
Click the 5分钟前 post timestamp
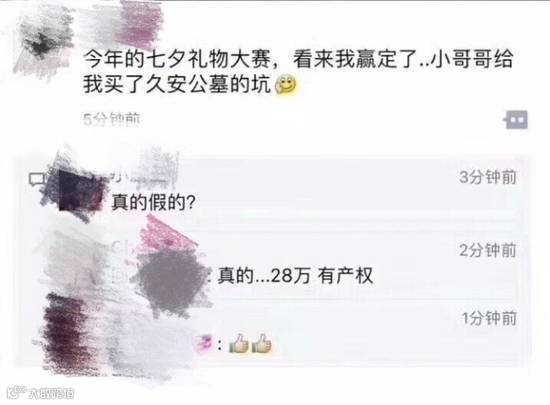tap(112, 120)
